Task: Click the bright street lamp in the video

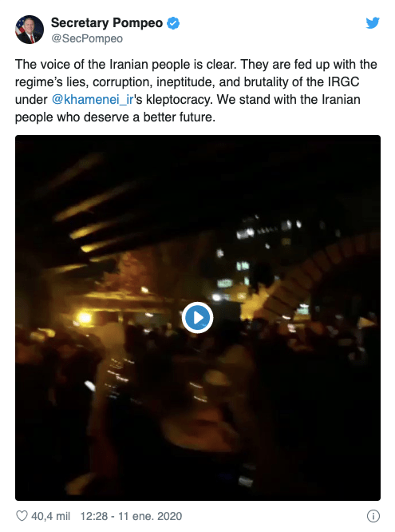Action: point(84,318)
